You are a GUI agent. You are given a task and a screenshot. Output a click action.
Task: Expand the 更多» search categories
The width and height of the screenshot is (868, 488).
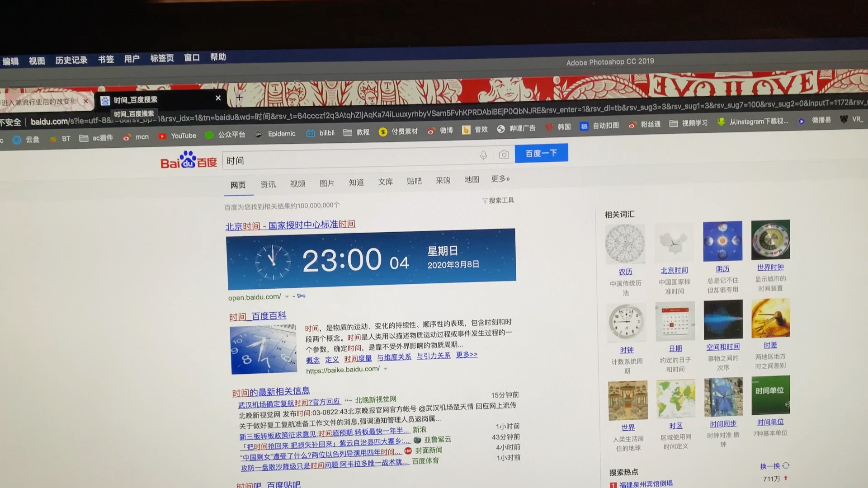[500, 179]
